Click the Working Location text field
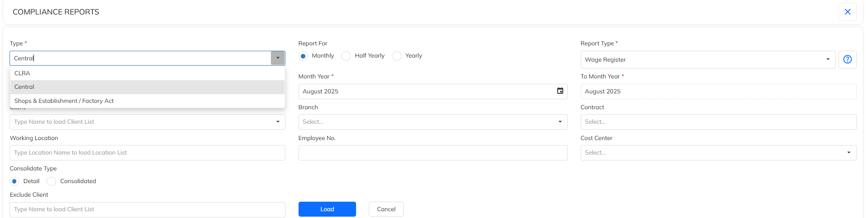The image size is (868, 218). point(147,153)
